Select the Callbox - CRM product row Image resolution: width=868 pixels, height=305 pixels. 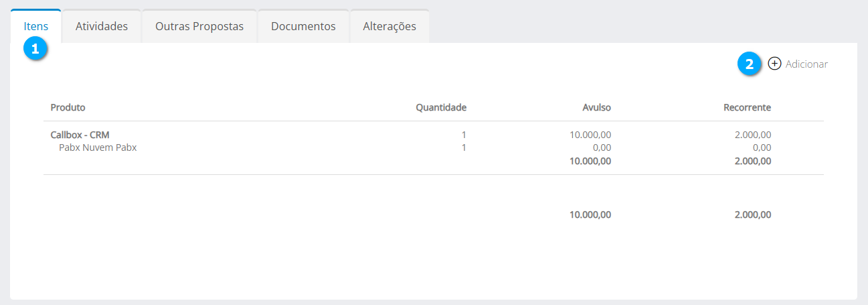(80, 135)
